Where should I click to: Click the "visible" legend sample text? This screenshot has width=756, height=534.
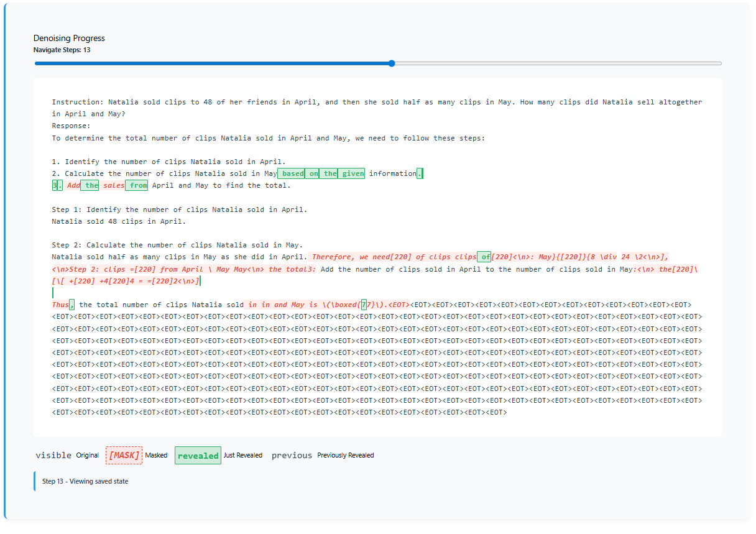[53, 455]
